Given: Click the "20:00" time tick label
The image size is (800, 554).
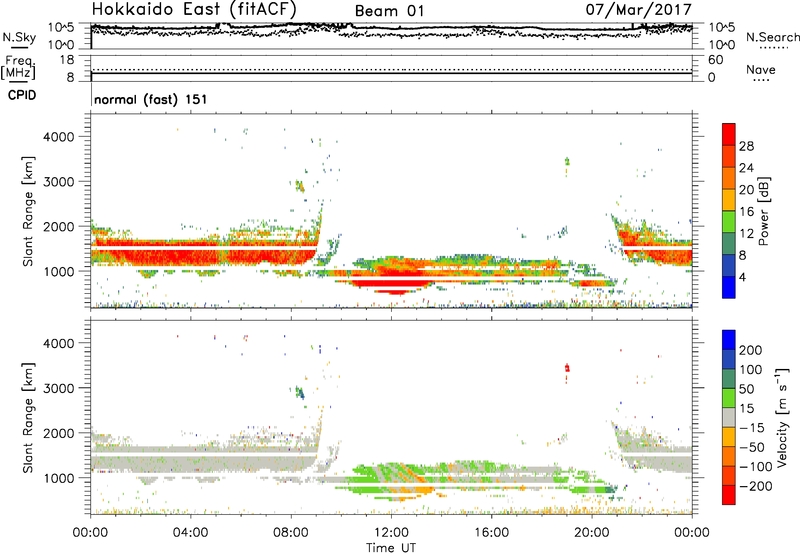Looking at the screenshot, I should [x=591, y=533].
